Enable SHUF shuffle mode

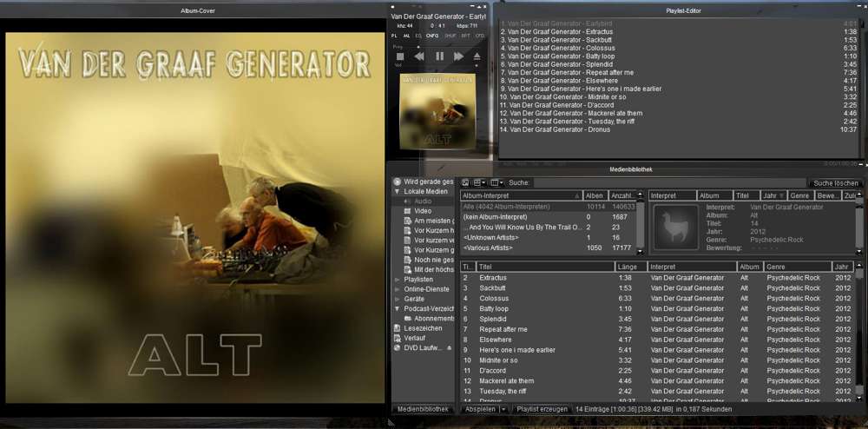pyautogui.click(x=450, y=36)
